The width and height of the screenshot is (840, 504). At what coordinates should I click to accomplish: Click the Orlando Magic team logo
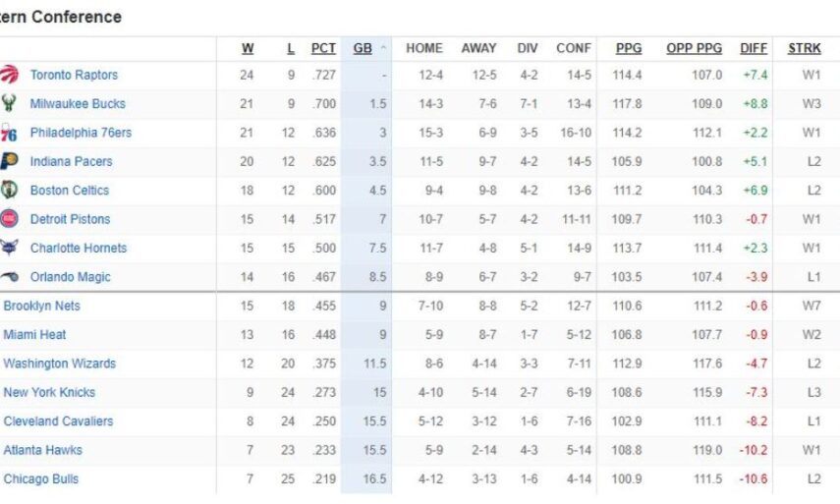pos(10,277)
